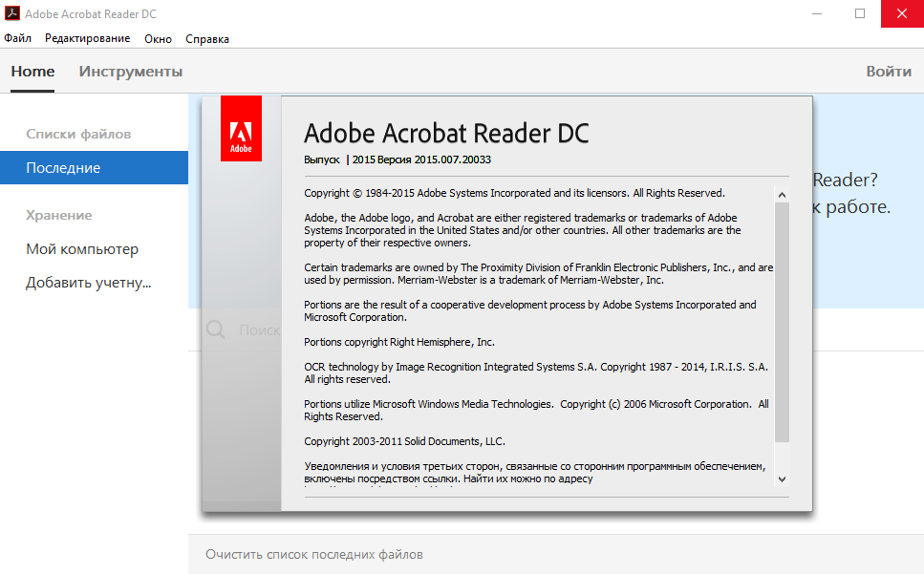Click the version text 2015.007.20033
The width and height of the screenshot is (924, 574).
[x=453, y=159]
